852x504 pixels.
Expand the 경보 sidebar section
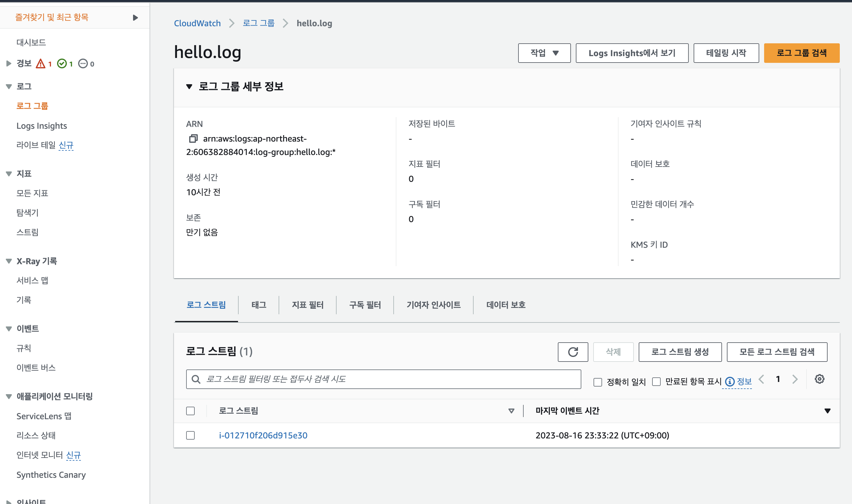pyautogui.click(x=9, y=63)
